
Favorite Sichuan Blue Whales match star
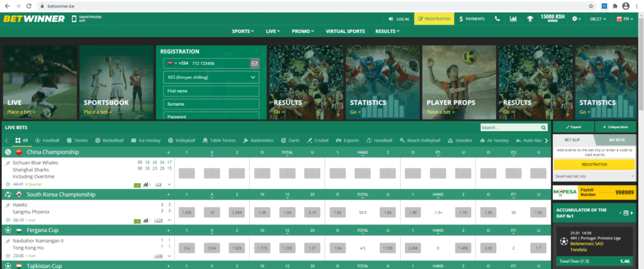pyautogui.click(x=8, y=185)
